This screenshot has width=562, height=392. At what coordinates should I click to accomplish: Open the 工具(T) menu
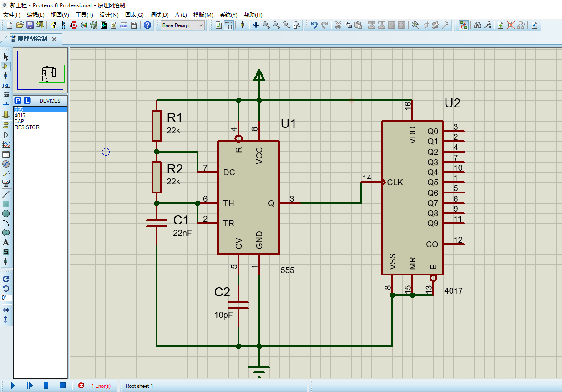[84, 15]
